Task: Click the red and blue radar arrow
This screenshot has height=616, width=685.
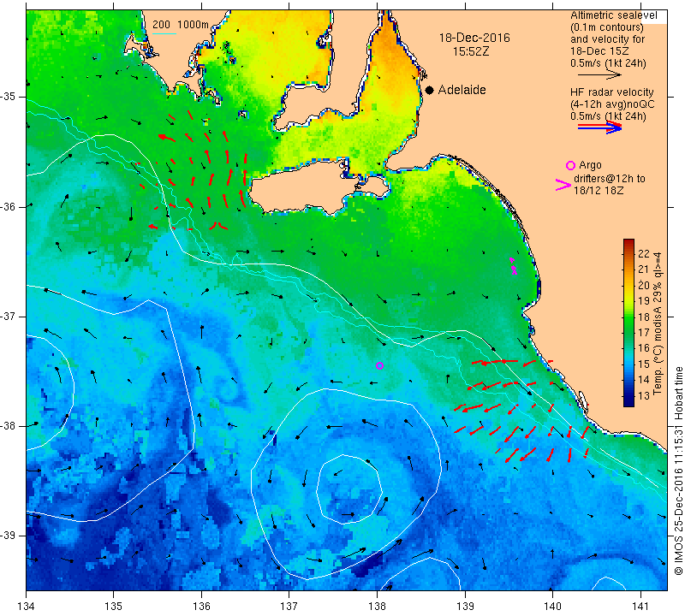Action: tap(599, 127)
